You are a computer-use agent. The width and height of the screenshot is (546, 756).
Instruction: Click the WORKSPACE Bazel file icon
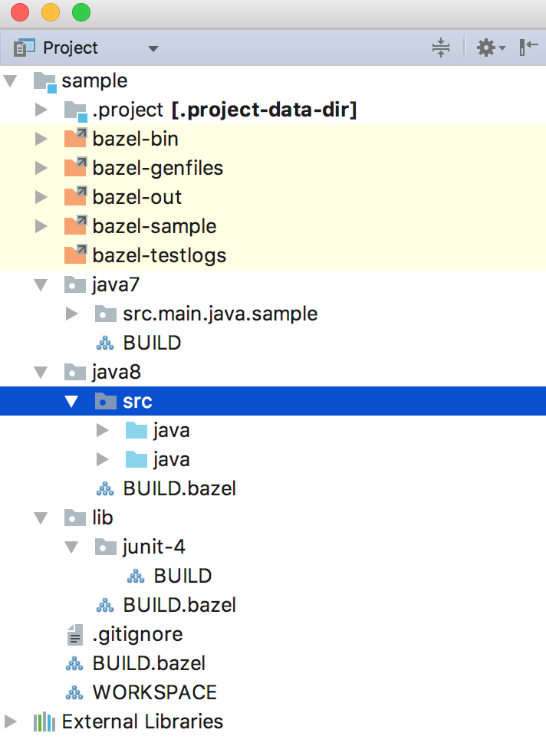tap(74, 692)
